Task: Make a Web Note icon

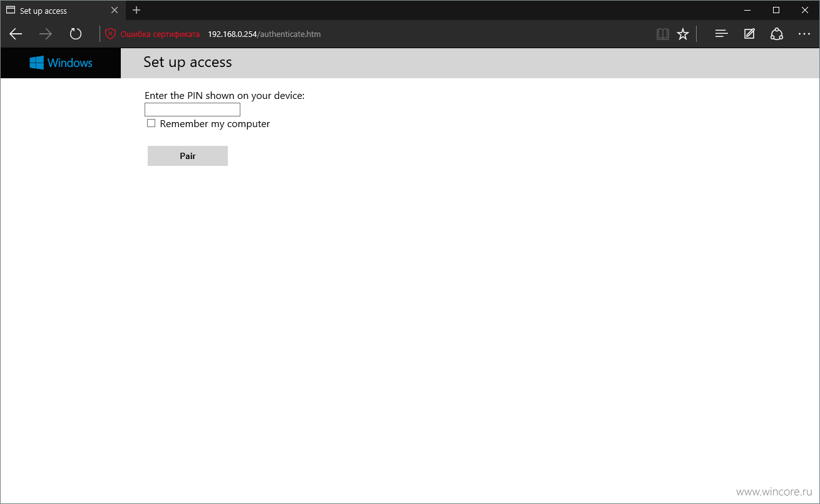Action: coord(749,34)
